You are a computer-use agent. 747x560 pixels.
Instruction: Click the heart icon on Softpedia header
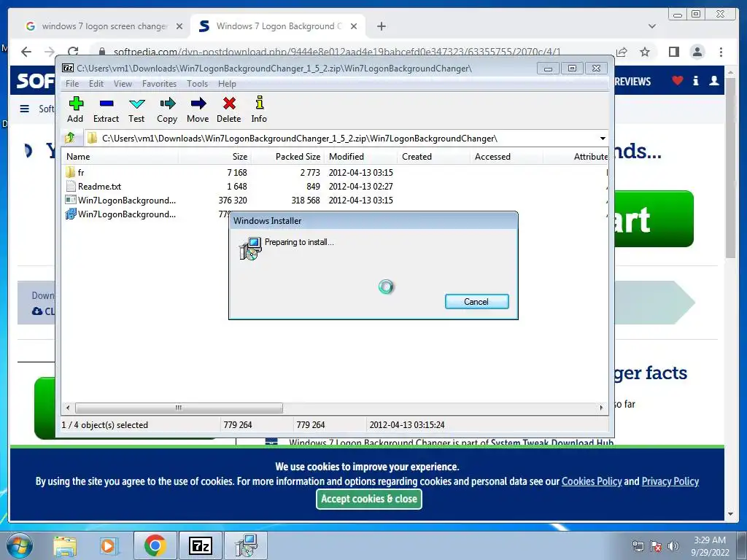(x=678, y=80)
